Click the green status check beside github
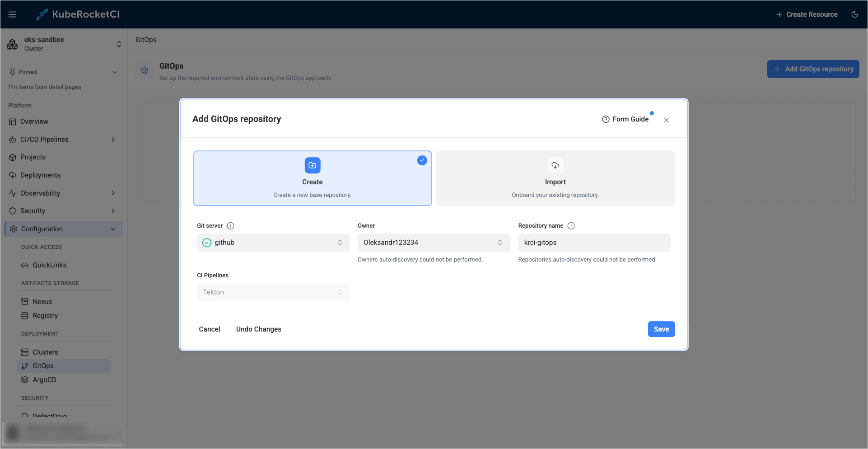 [x=206, y=243]
